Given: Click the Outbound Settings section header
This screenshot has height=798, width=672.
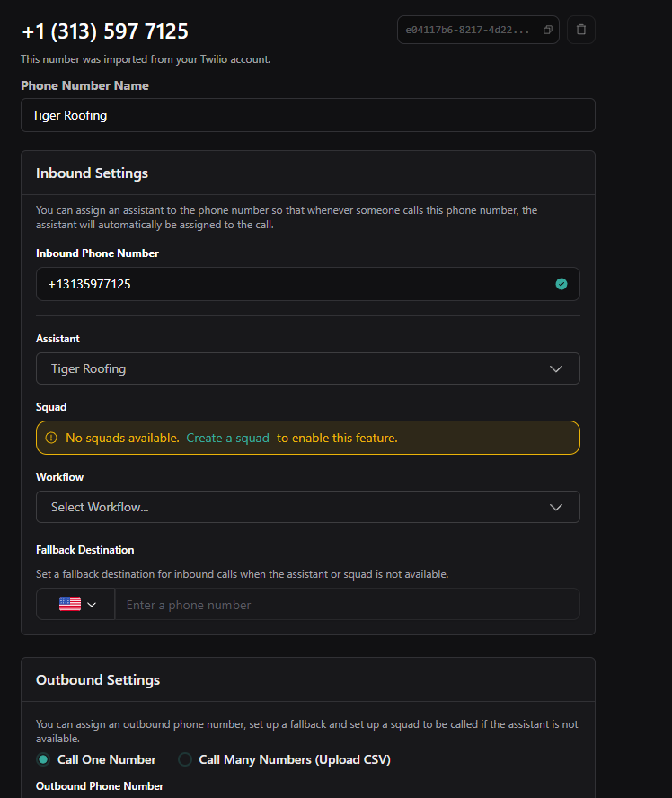Looking at the screenshot, I should click(x=98, y=679).
